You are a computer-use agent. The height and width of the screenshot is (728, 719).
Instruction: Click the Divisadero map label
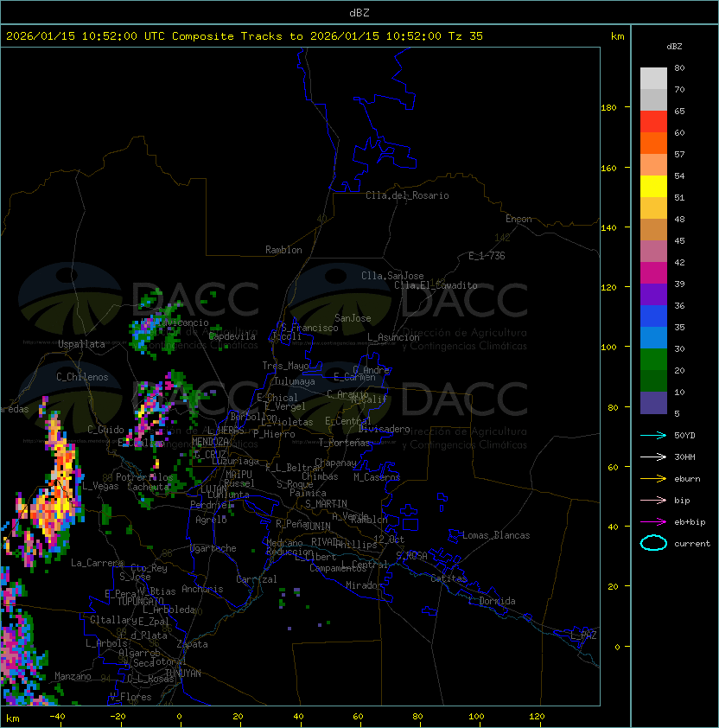click(385, 429)
